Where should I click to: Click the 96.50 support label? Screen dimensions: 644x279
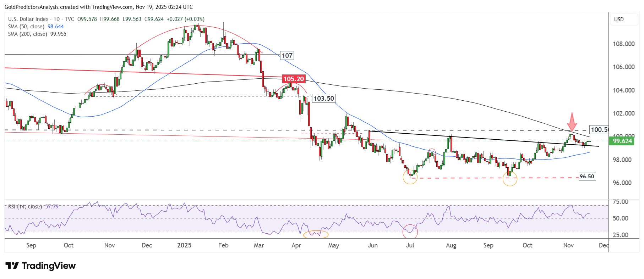tap(586, 177)
